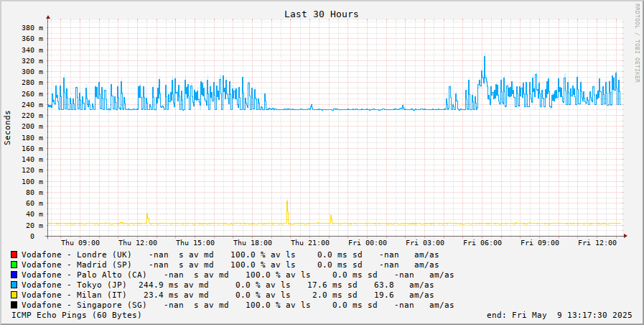Click the 'Fri 03:00' x-axis label
Viewport: 644px width, 325px height.
tap(425, 243)
